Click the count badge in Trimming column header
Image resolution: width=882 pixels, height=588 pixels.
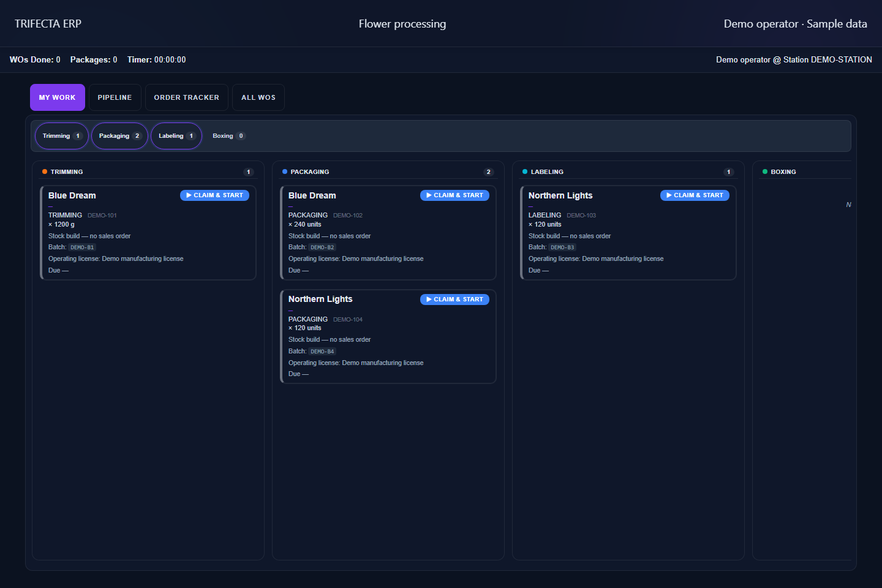click(248, 172)
